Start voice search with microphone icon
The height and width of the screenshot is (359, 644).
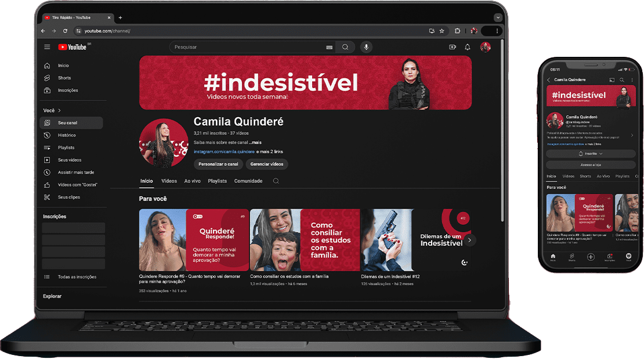click(x=366, y=47)
